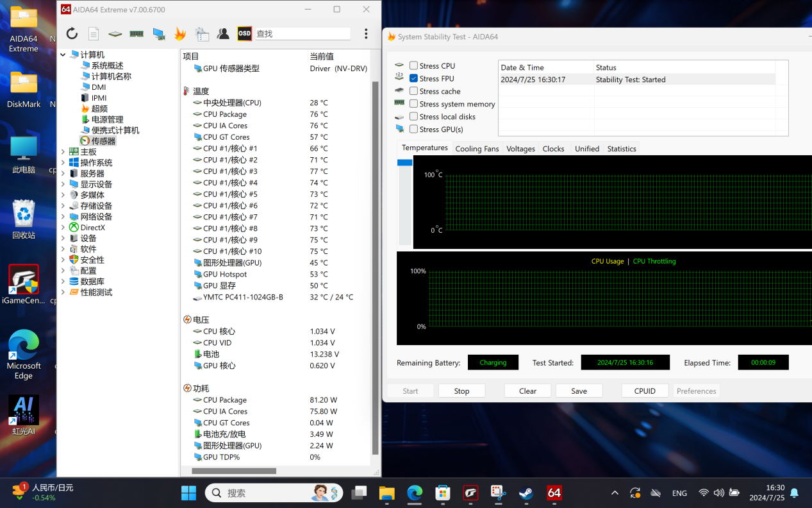
Task: Open the preferences checklist icon in AIDA64 toolbar
Action: click(x=202, y=34)
